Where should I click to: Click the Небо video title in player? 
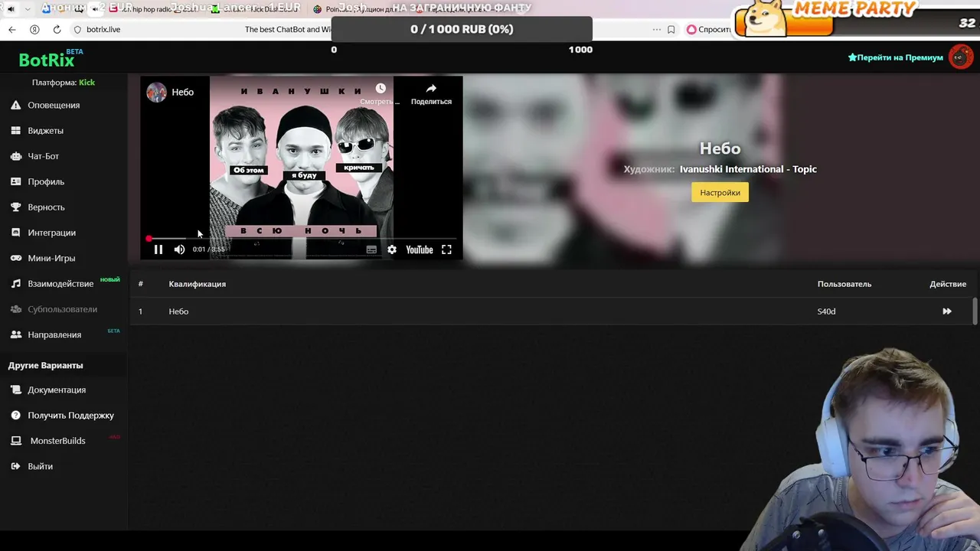click(x=182, y=92)
